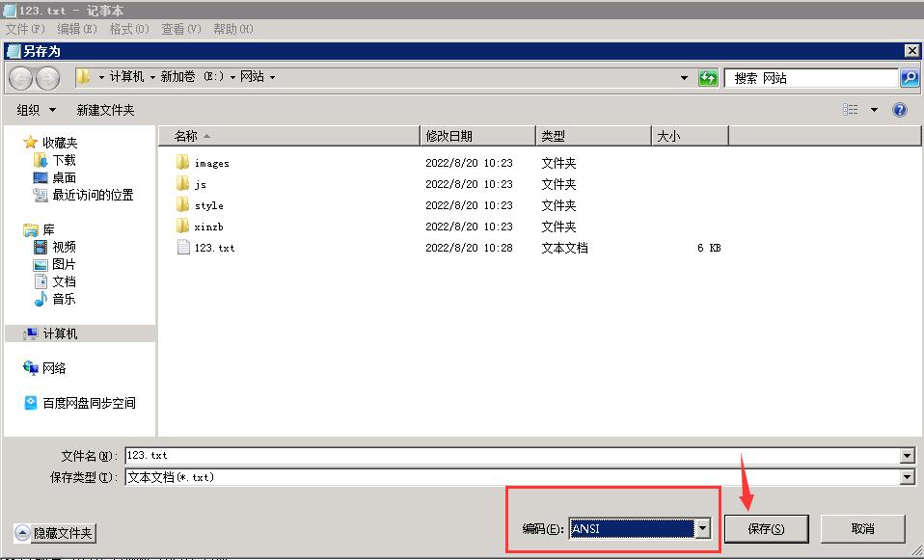
Task: Click the search magnifier icon
Action: (910, 78)
